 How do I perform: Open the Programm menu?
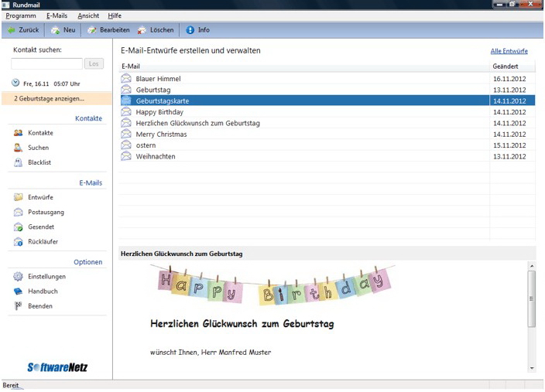pos(21,15)
